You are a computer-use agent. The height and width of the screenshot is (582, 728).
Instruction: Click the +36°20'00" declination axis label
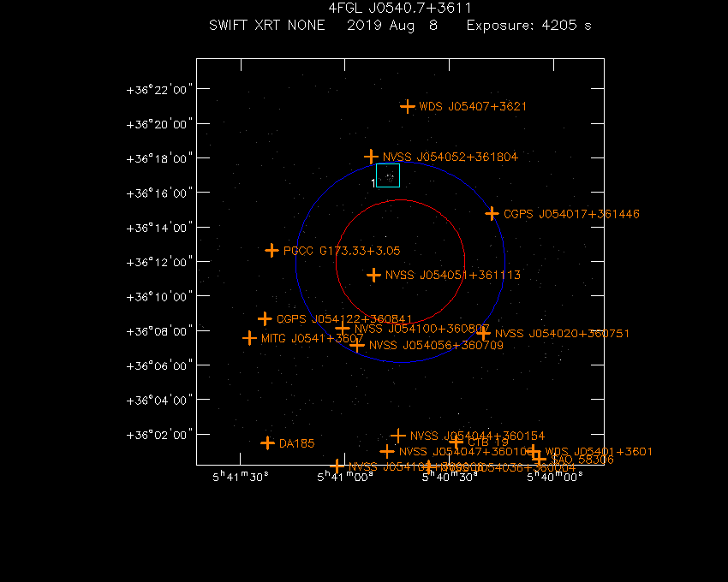click(x=159, y=124)
